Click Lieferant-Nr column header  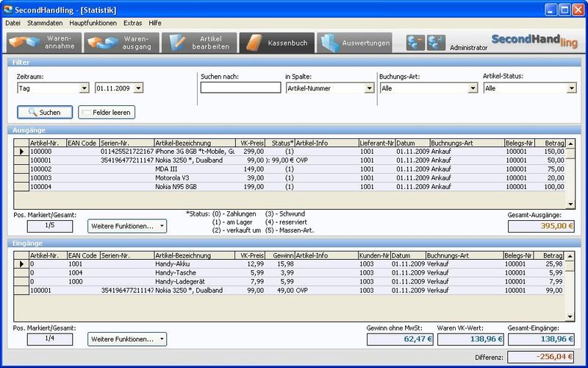tap(376, 143)
